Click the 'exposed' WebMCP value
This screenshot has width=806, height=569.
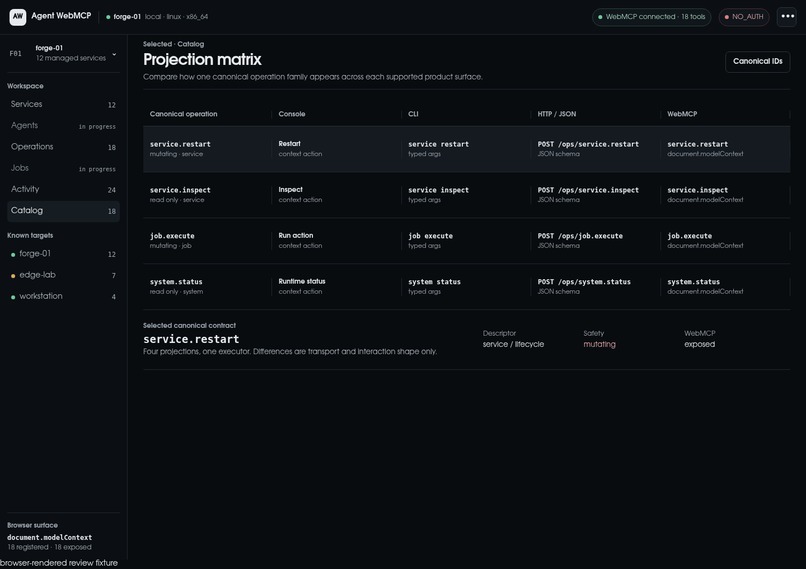coord(700,344)
